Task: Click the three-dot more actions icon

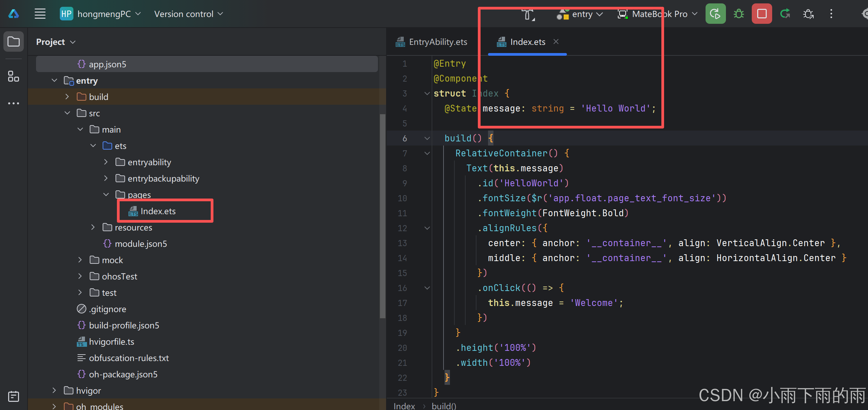Action: [x=831, y=14]
